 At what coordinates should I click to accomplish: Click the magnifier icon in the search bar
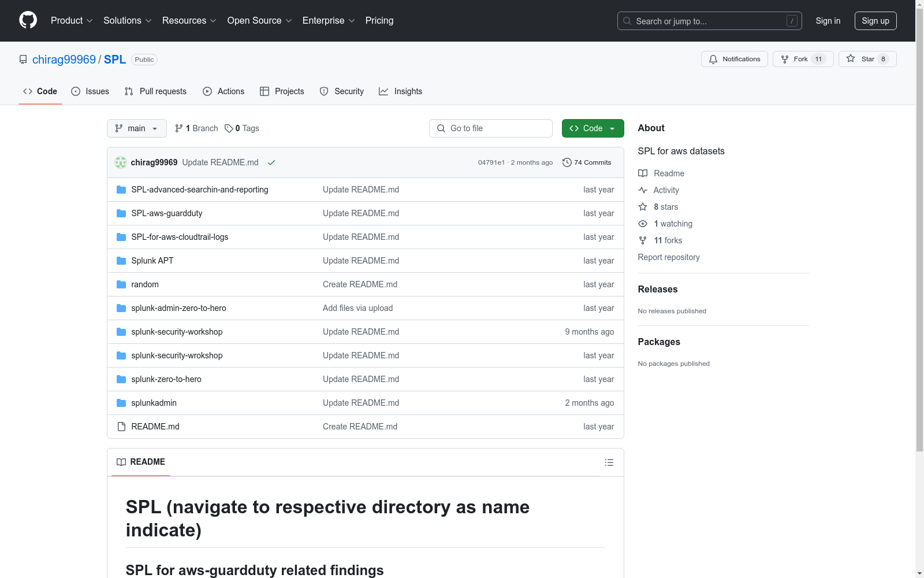click(x=627, y=21)
